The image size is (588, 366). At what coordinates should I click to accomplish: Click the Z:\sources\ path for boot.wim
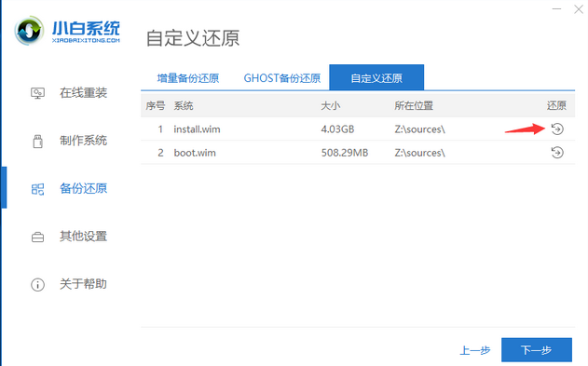point(419,153)
